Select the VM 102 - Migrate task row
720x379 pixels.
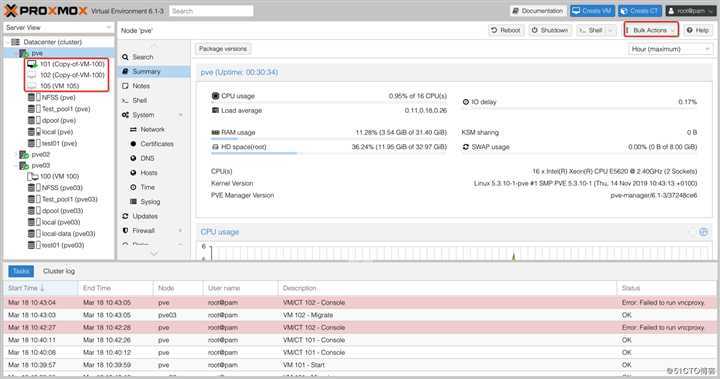[x=360, y=315]
